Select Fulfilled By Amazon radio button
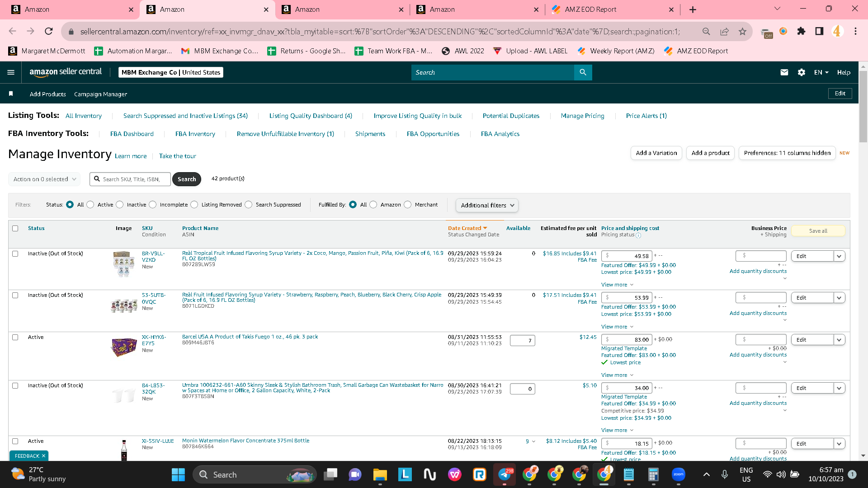The height and width of the screenshot is (488, 868). (x=373, y=205)
